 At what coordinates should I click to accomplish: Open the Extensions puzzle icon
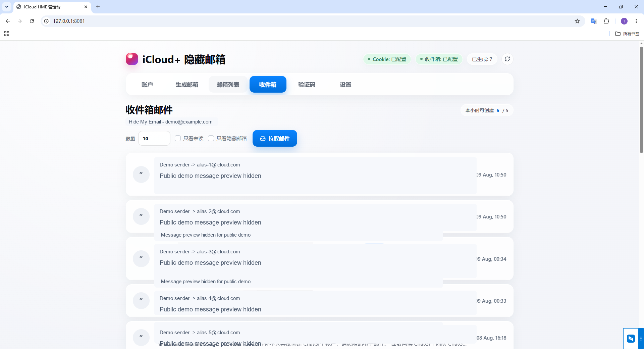[606, 21]
